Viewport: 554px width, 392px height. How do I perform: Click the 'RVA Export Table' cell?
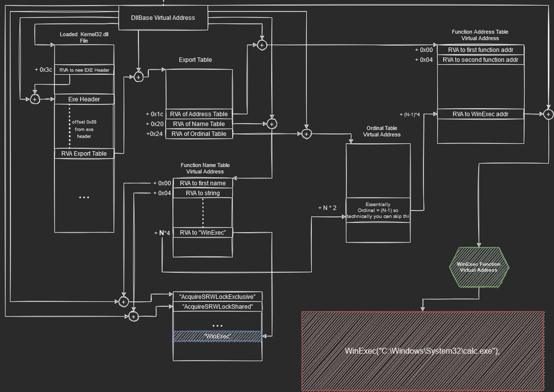tap(84, 153)
